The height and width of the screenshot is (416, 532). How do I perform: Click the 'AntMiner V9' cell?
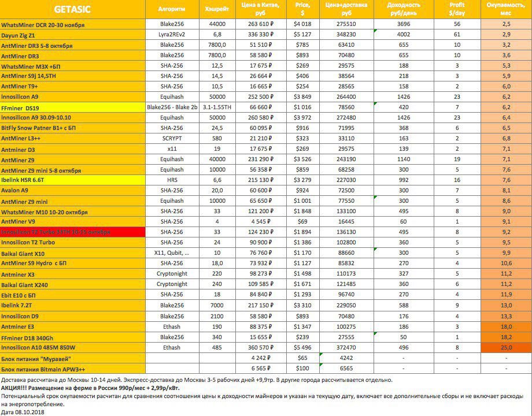[73, 222]
